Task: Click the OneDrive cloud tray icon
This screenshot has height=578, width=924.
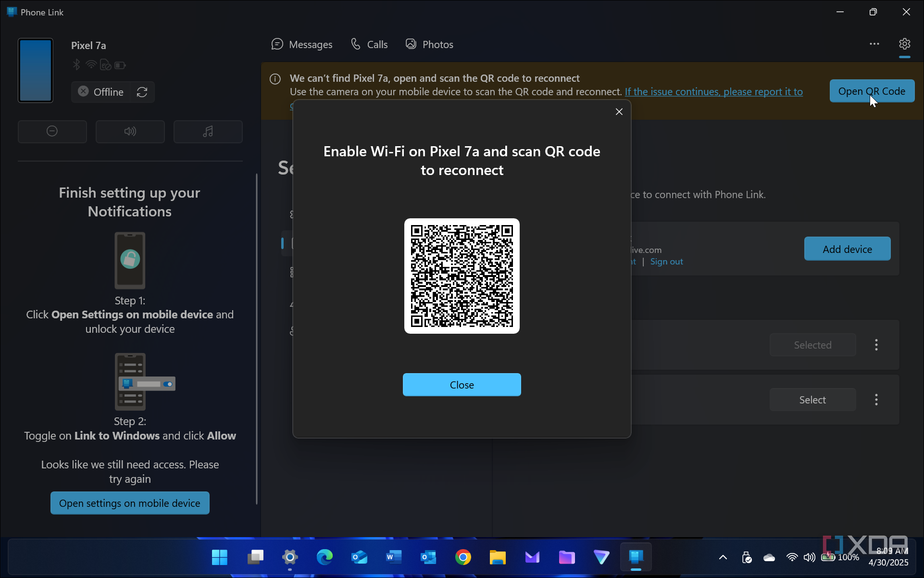Action: coord(769,557)
